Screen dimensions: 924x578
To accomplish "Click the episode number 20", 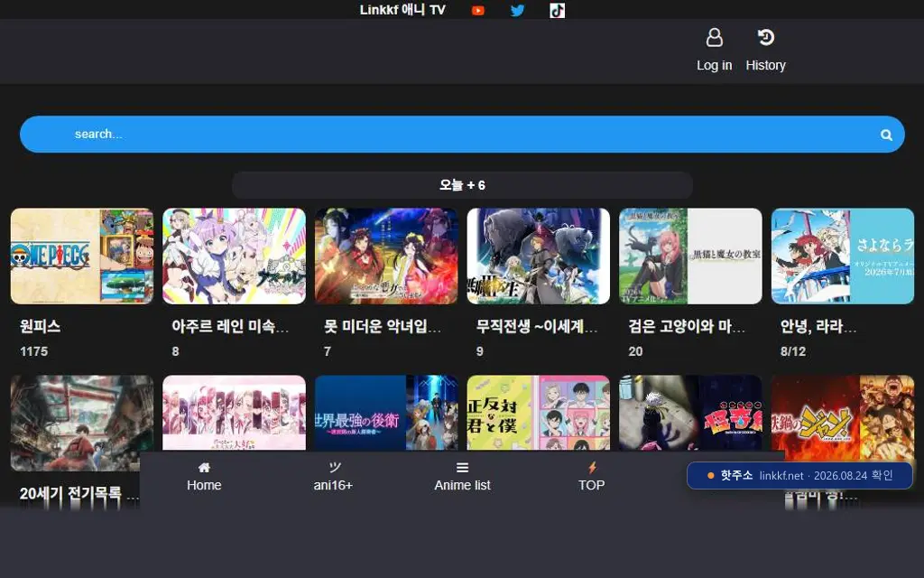I will (635, 351).
